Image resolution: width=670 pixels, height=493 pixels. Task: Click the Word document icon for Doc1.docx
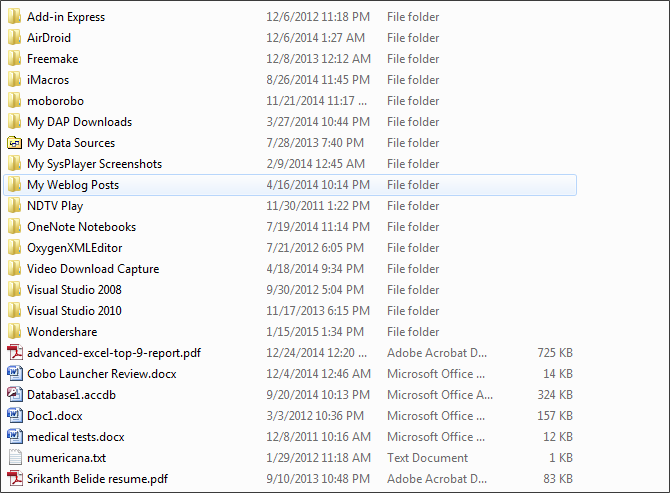tap(14, 416)
